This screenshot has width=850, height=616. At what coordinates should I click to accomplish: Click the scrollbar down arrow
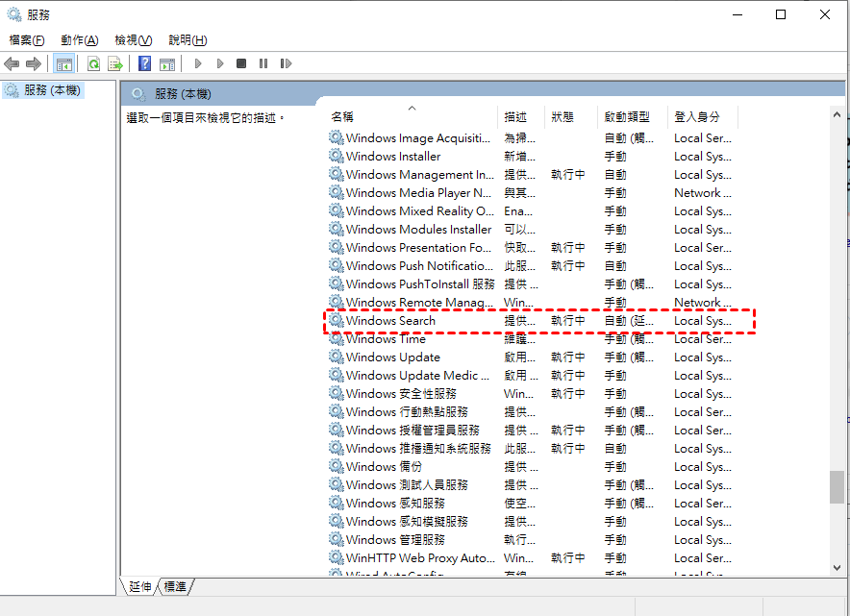[x=837, y=568]
